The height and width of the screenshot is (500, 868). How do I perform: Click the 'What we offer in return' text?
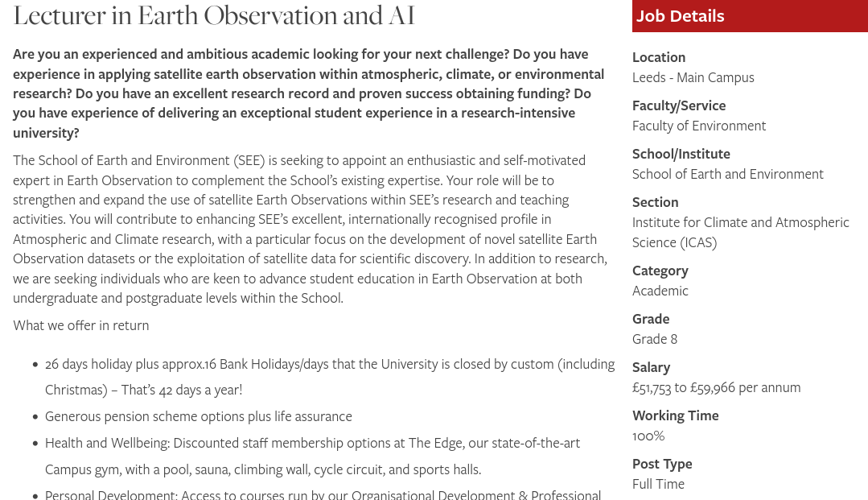click(x=81, y=325)
